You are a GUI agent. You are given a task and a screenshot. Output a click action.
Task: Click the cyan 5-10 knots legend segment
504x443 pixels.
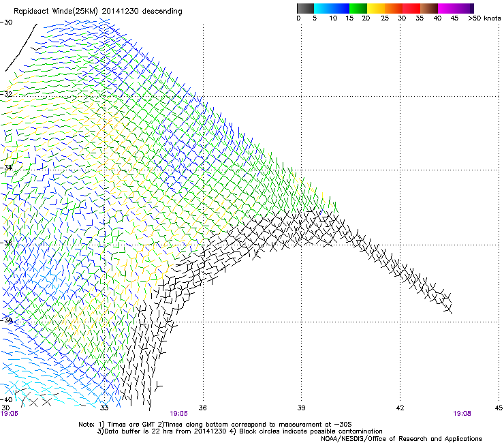point(323,8)
